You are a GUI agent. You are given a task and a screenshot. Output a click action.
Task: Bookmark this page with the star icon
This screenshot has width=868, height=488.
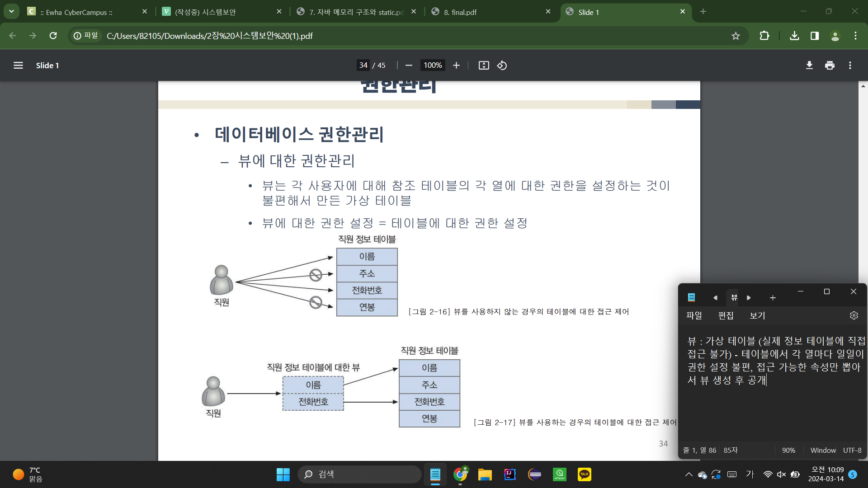[736, 36]
